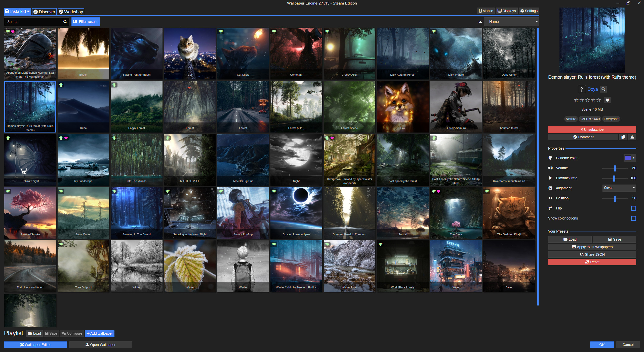Screen dimensions: 644x352
Task: Click the trophy icon on Cemetary wallpaper
Action: [274, 32]
